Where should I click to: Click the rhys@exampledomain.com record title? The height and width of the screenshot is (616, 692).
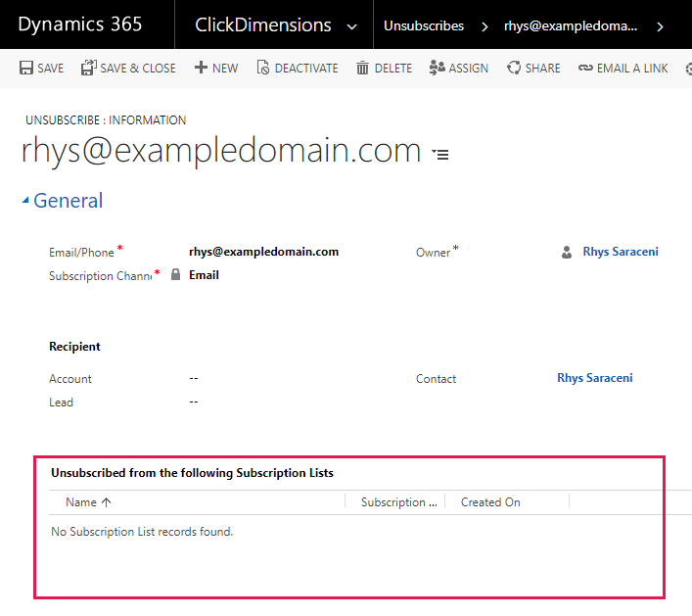coord(221,151)
